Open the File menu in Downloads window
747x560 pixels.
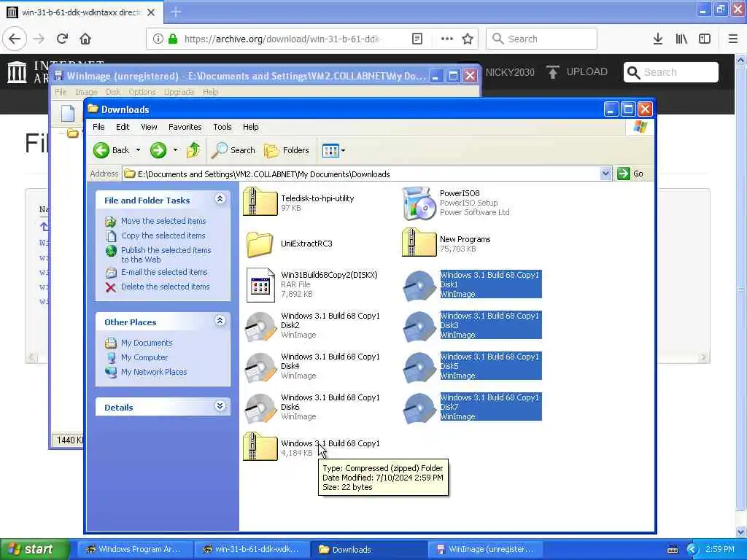pos(98,127)
